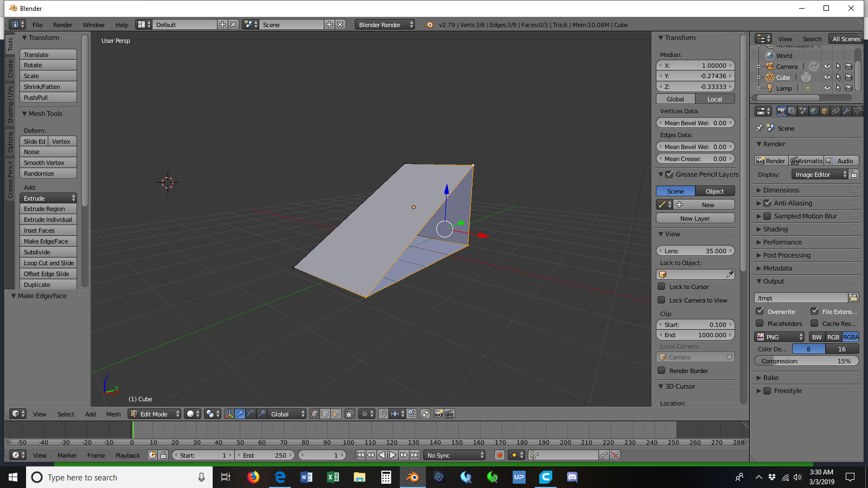
Task: Open the World properties tab icon
Action: pyautogui.click(x=814, y=111)
